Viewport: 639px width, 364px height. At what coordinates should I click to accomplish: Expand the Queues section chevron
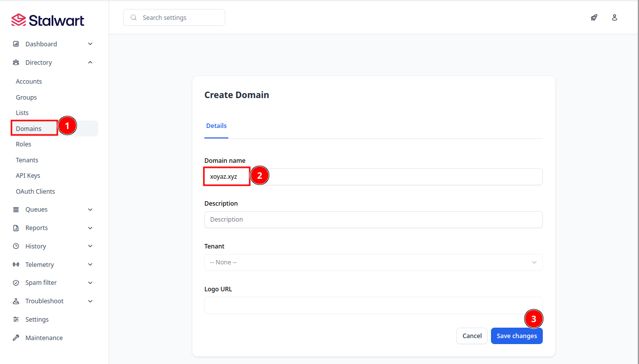[x=90, y=210]
